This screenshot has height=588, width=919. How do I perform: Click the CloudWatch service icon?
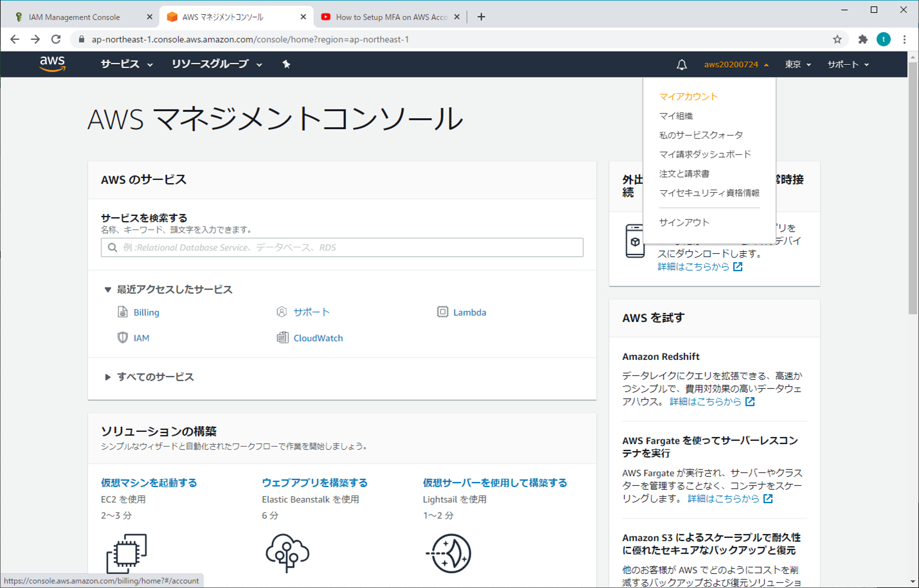click(x=282, y=337)
